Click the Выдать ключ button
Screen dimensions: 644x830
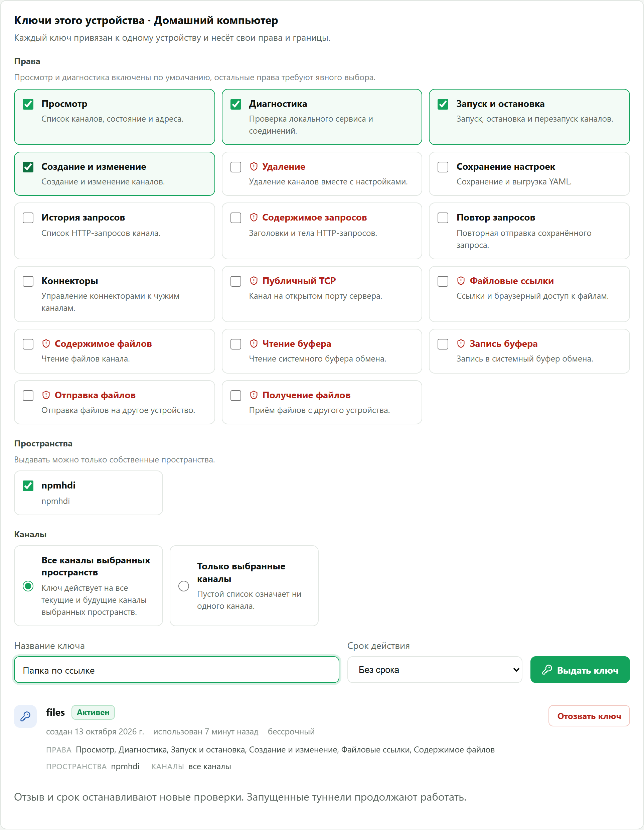coord(580,670)
